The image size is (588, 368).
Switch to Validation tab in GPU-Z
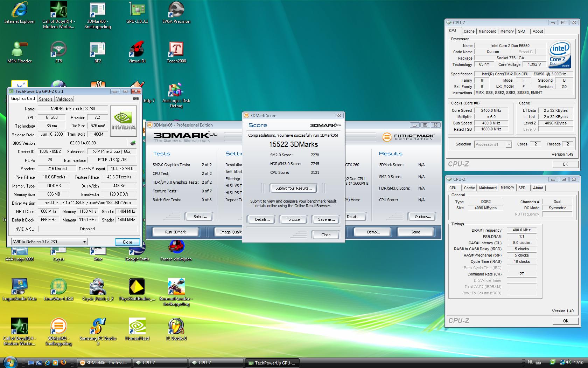64,99
